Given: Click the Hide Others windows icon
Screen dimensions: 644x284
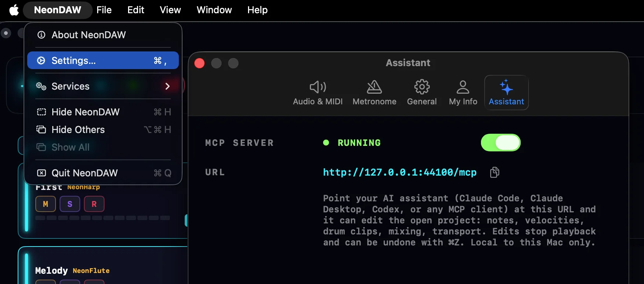Looking at the screenshot, I should 41,129.
